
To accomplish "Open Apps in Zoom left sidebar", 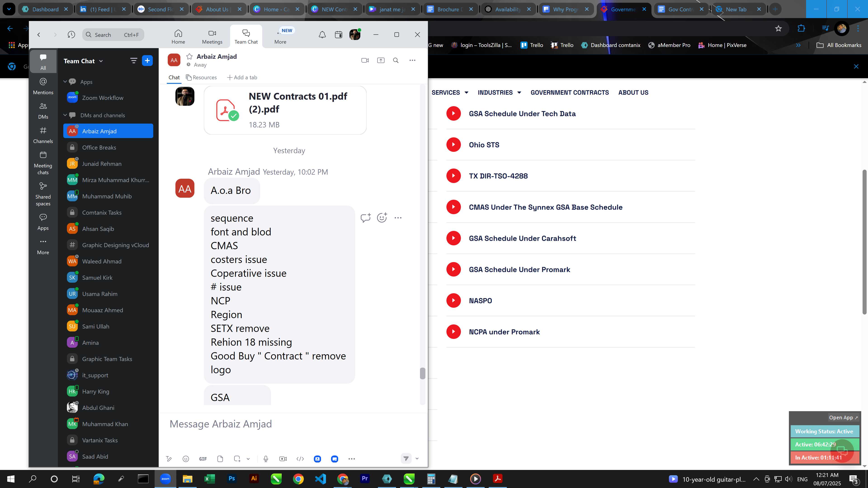I will pyautogui.click(x=43, y=222).
